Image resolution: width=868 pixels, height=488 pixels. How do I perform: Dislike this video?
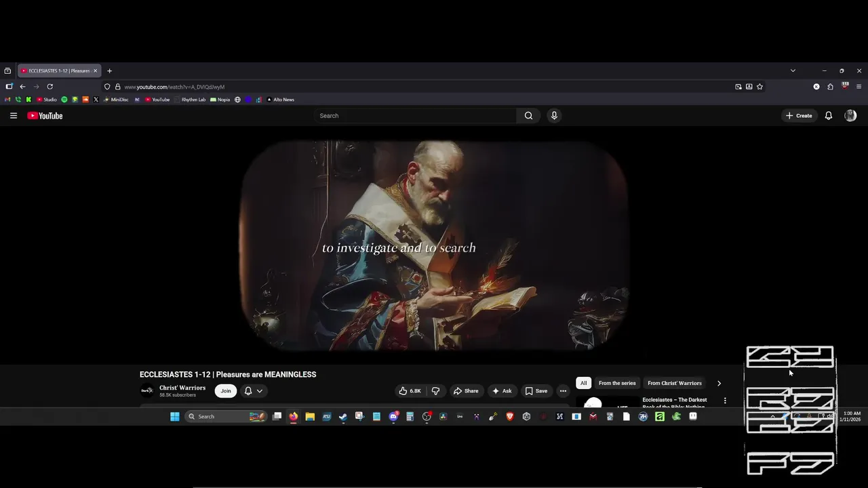click(435, 391)
